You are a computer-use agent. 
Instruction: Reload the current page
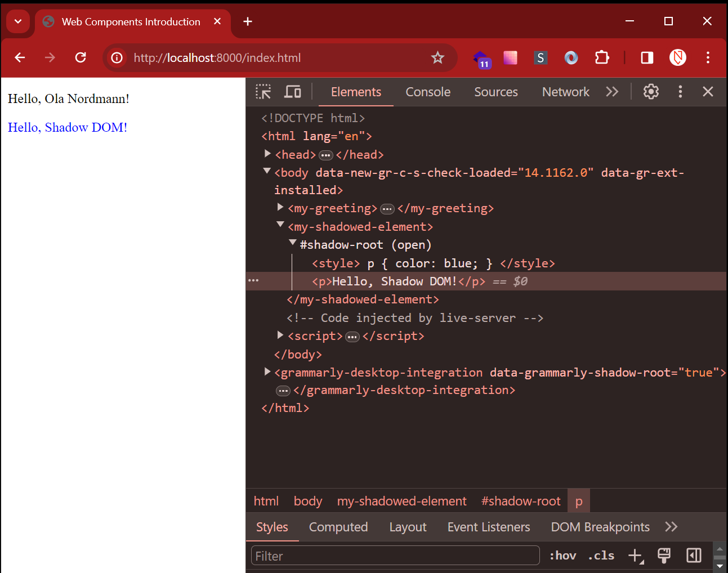81,57
